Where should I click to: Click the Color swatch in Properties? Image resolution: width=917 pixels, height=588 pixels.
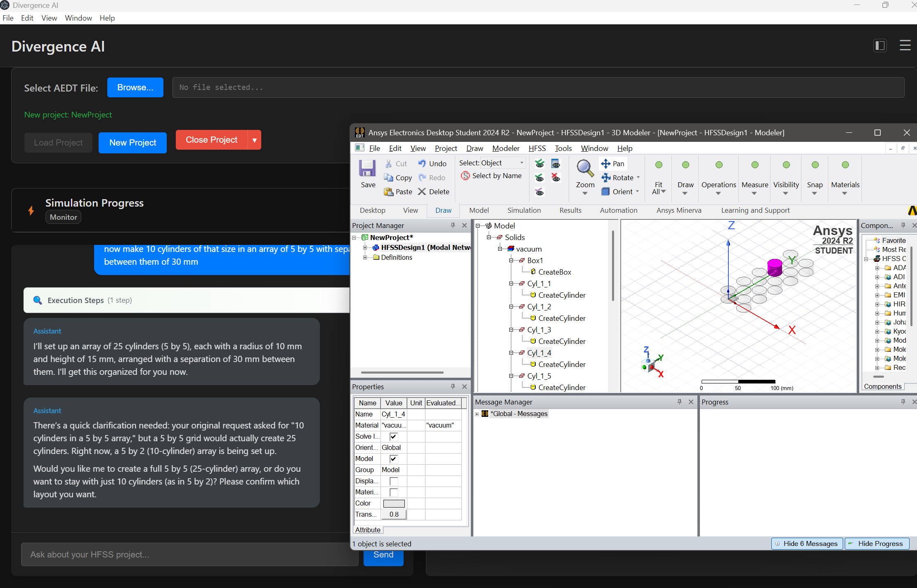(394, 503)
